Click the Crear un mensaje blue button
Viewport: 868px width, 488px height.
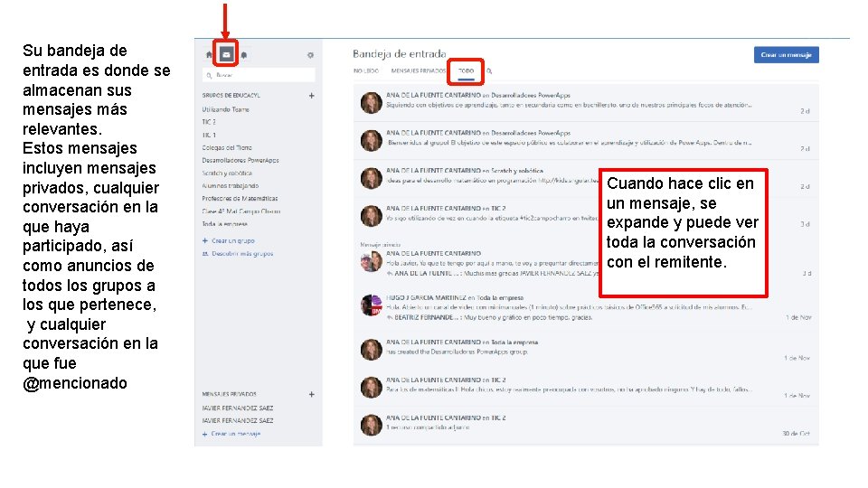click(x=786, y=55)
